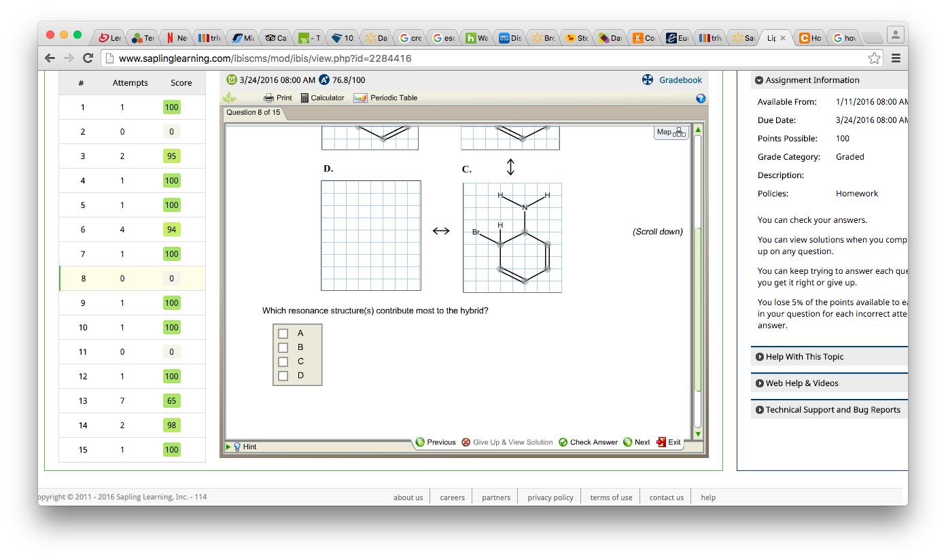Check answer choice A checkbox
The height and width of the screenshot is (560, 946).
(283, 334)
